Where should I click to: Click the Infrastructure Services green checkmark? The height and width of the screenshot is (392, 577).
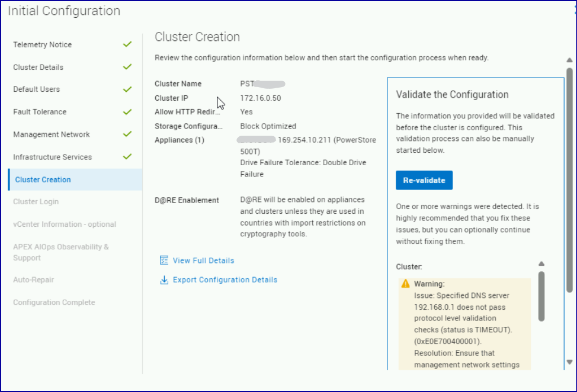pyautogui.click(x=127, y=156)
